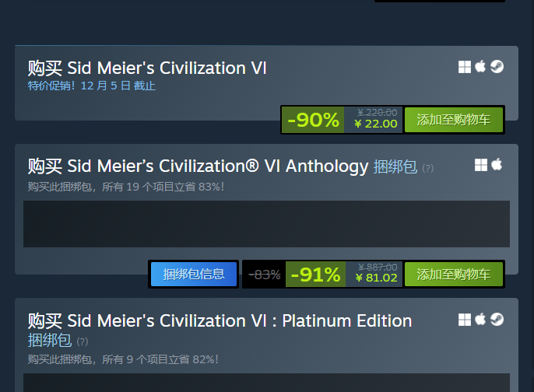Click the ¥81.02 bundle price
Screen dimensions: 534x392
pyautogui.click(x=376, y=278)
